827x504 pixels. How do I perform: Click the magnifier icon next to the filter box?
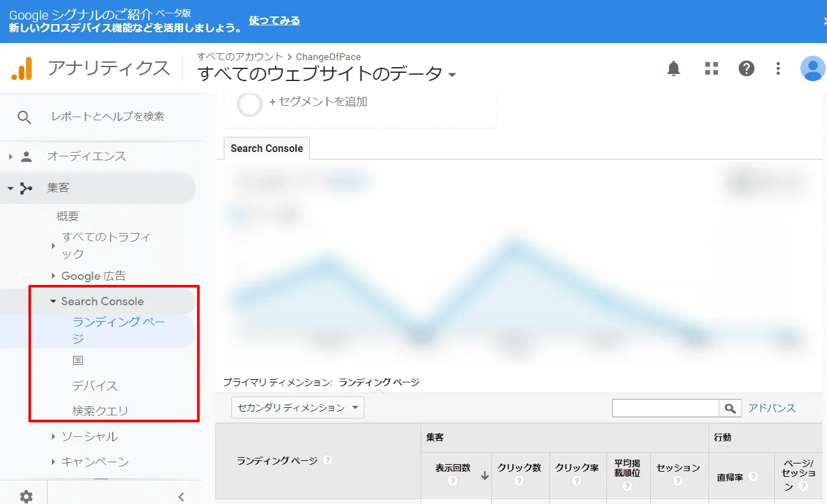[x=729, y=408]
